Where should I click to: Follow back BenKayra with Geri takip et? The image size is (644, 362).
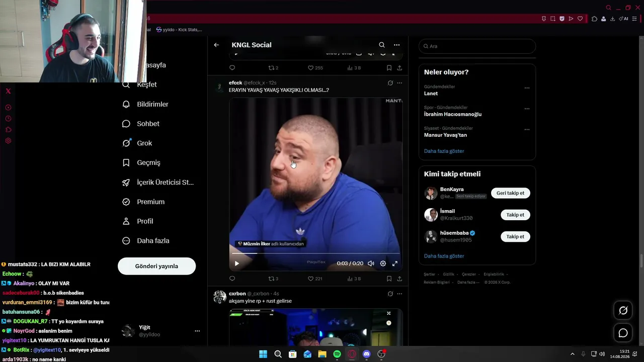coord(510,193)
